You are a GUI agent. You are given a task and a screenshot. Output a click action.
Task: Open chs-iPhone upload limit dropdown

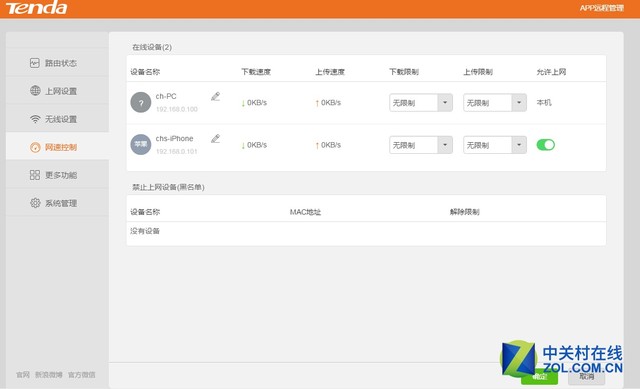tap(495, 145)
